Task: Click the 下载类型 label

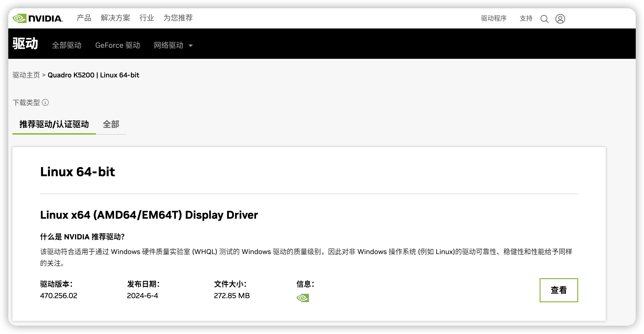Action: pyautogui.click(x=26, y=102)
